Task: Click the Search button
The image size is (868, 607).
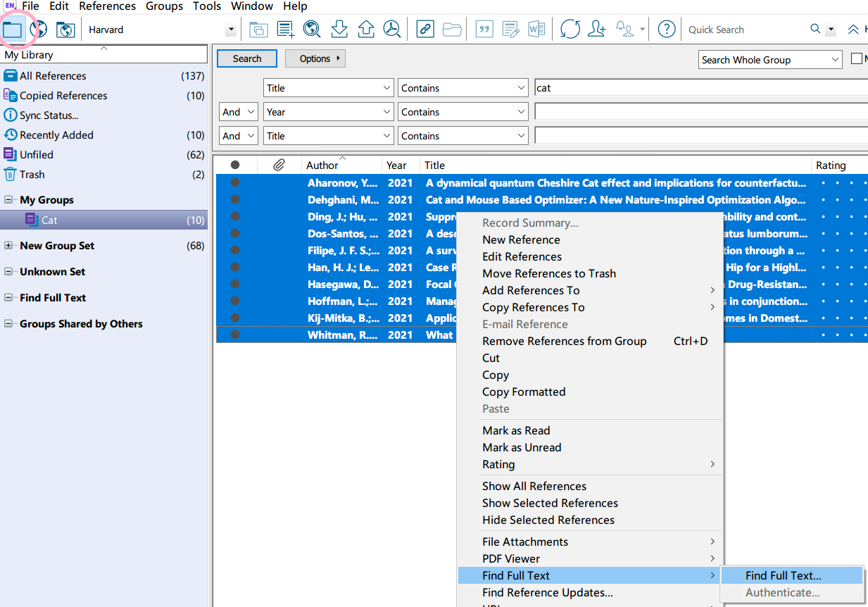Action: tap(247, 58)
